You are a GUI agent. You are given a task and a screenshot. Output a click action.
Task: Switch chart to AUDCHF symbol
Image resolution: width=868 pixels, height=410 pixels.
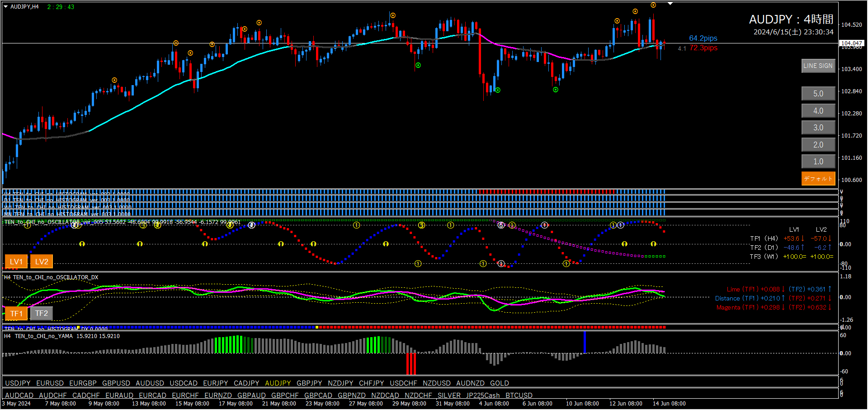click(x=53, y=396)
